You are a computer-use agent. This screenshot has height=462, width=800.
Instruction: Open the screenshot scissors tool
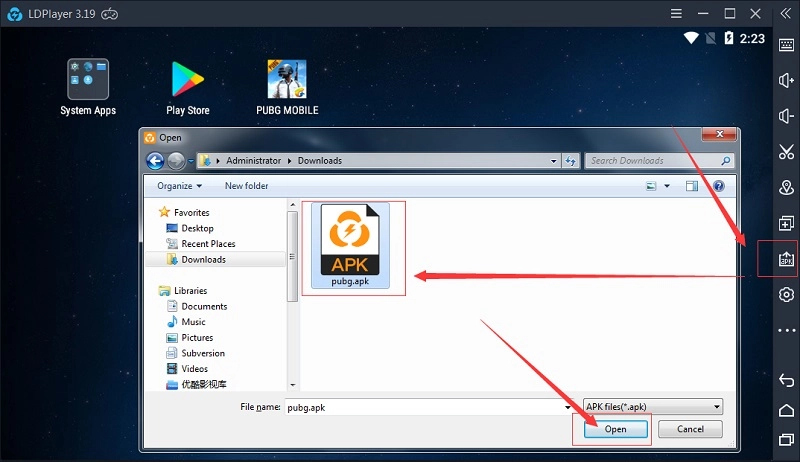tap(786, 152)
